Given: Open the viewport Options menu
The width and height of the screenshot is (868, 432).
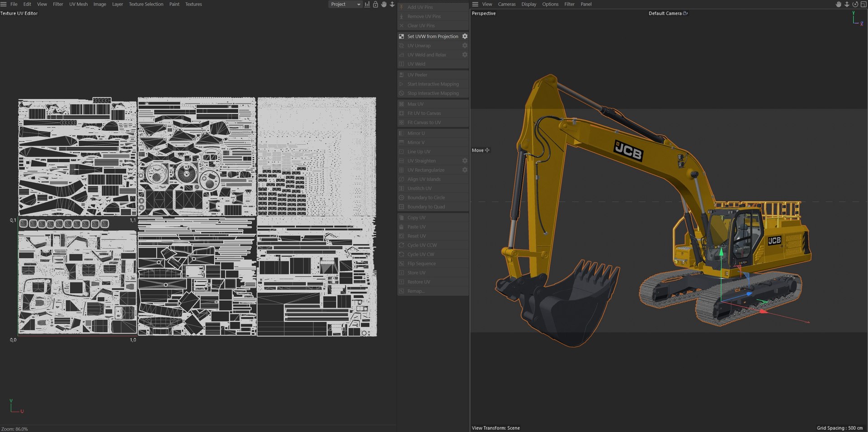Looking at the screenshot, I should [x=550, y=4].
